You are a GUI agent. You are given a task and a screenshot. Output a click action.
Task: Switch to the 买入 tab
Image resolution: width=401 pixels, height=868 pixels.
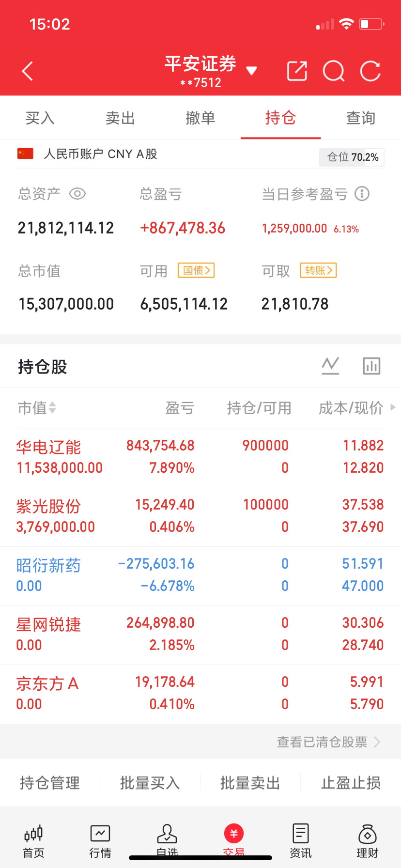[40, 118]
